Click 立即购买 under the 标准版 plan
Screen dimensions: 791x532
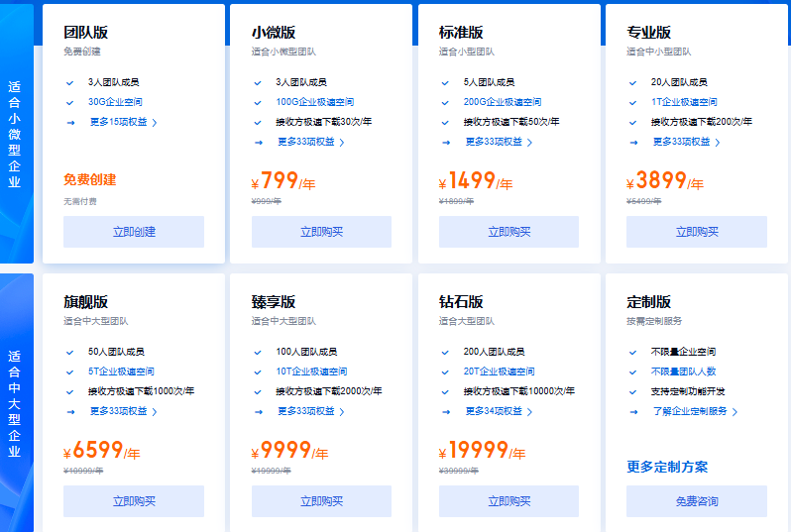point(509,232)
